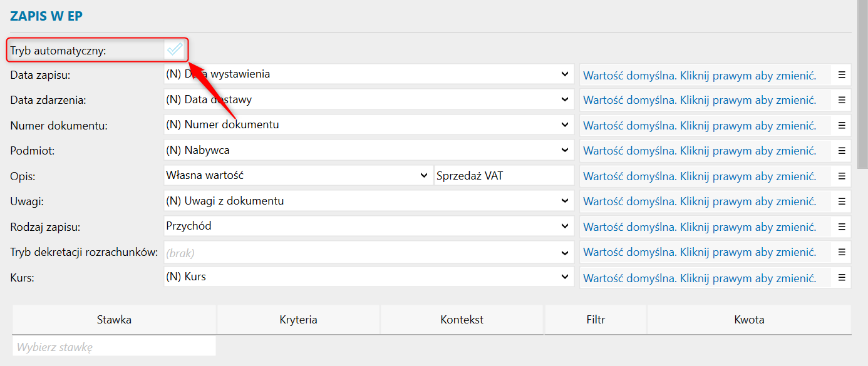Open the hamburger menu for Numer dokumentu row

coord(841,125)
